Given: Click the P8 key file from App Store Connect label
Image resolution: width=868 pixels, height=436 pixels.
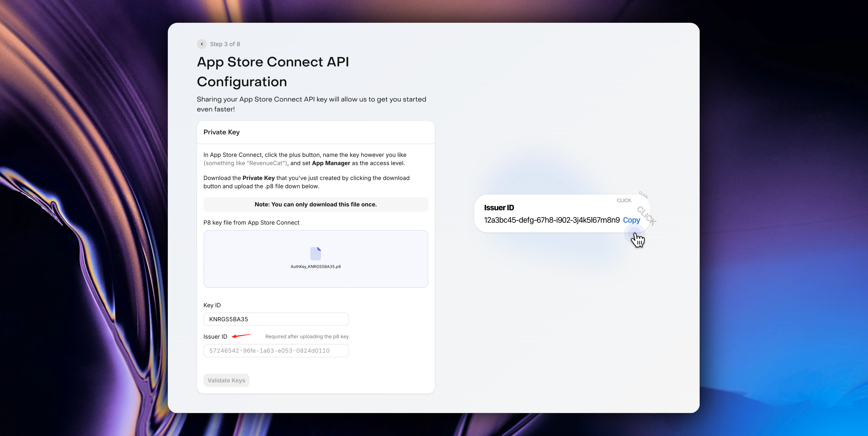Looking at the screenshot, I should (x=251, y=223).
